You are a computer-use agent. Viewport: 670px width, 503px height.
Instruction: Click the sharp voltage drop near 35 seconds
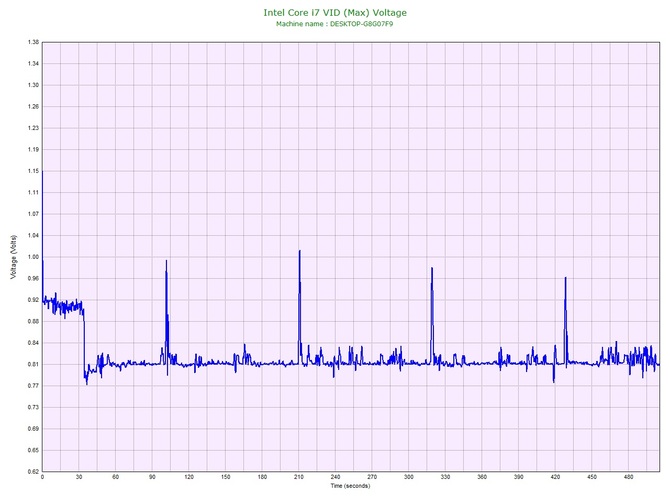[x=84, y=346]
